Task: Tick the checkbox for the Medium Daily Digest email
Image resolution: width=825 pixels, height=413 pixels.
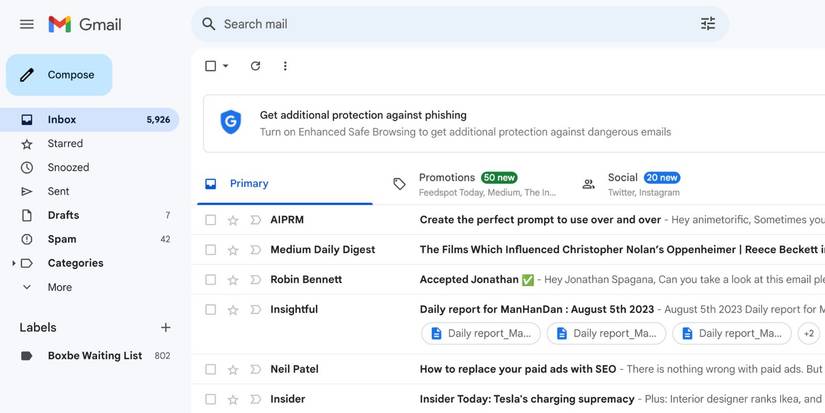Action: (x=210, y=250)
